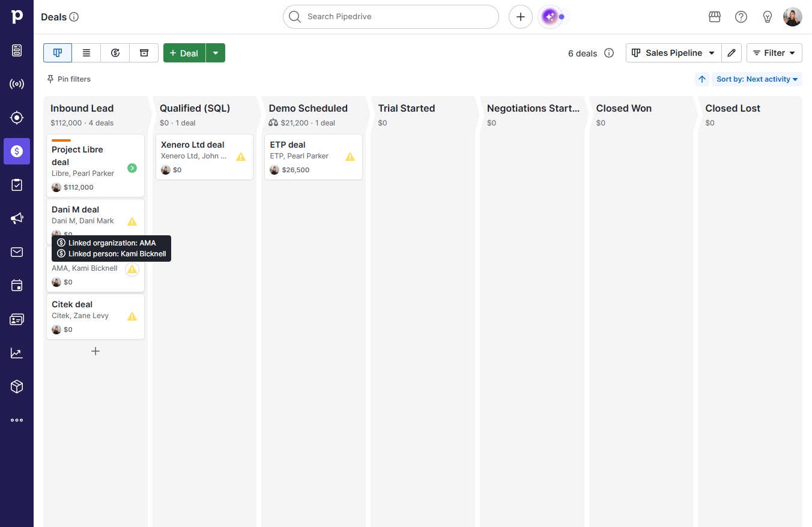Screen dimensions: 812x527
Task: Open the radar signal icon in sidebar
Action: (17, 84)
